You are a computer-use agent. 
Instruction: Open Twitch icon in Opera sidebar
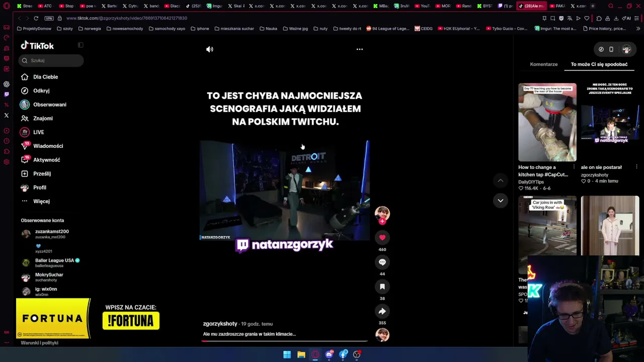pyautogui.click(x=7, y=94)
